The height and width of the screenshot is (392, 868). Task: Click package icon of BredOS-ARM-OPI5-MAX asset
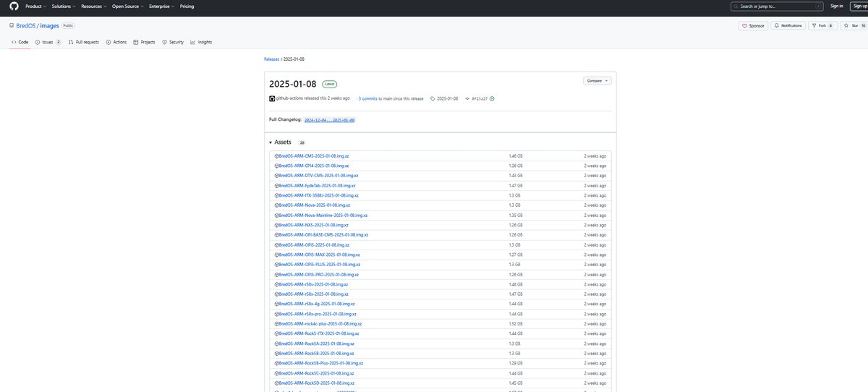pos(276,255)
